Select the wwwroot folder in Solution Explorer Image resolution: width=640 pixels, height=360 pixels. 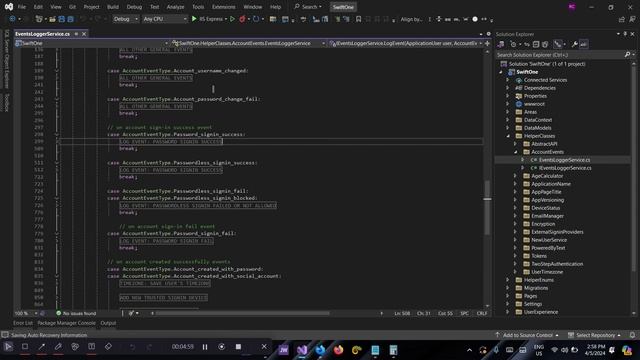point(534,104)
